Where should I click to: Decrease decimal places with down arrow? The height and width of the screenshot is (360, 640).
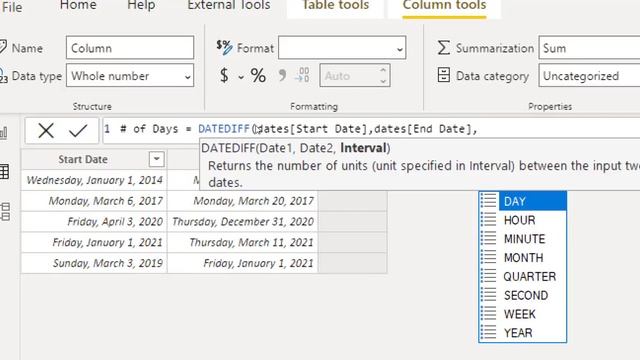(x=383, y=81)
